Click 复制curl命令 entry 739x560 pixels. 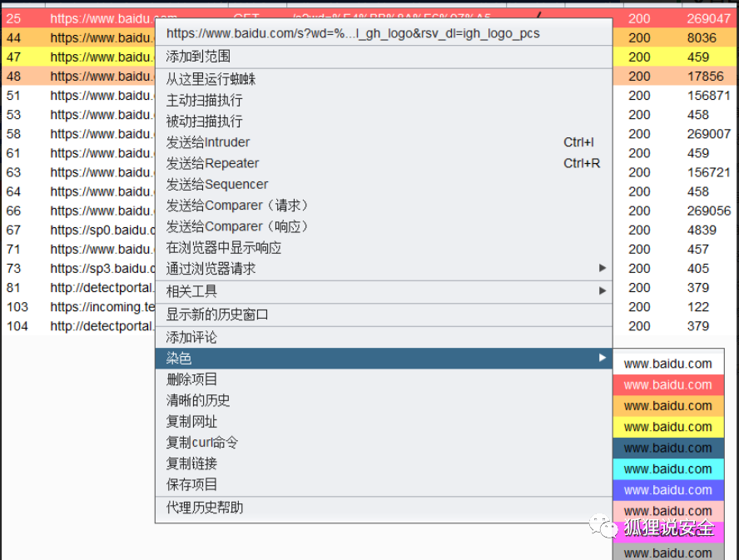tap(384, 442)
